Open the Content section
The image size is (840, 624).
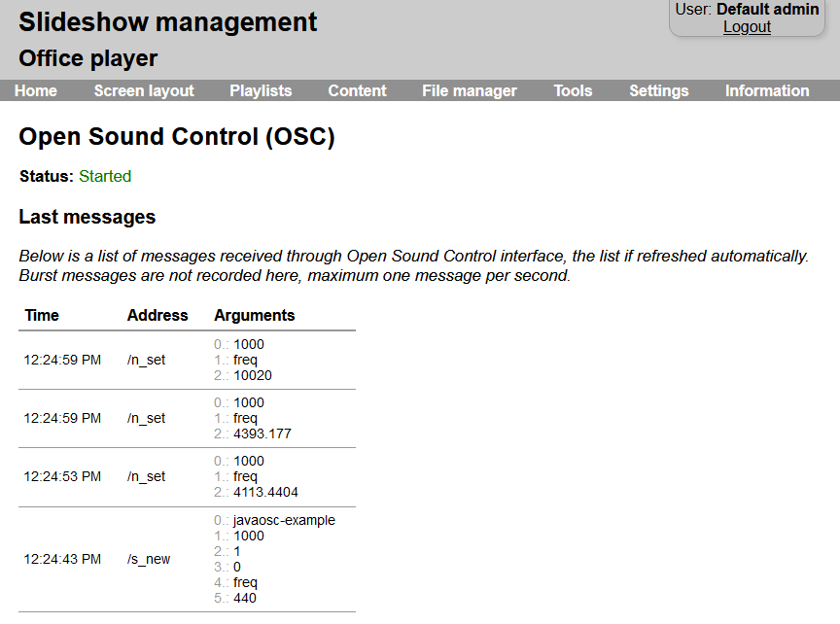point(357,90)
